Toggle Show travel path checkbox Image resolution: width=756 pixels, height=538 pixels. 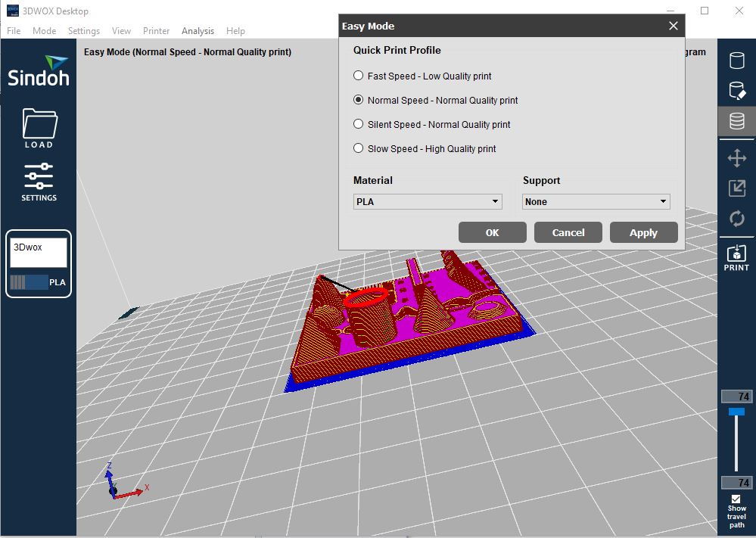[x=736, y=499]
